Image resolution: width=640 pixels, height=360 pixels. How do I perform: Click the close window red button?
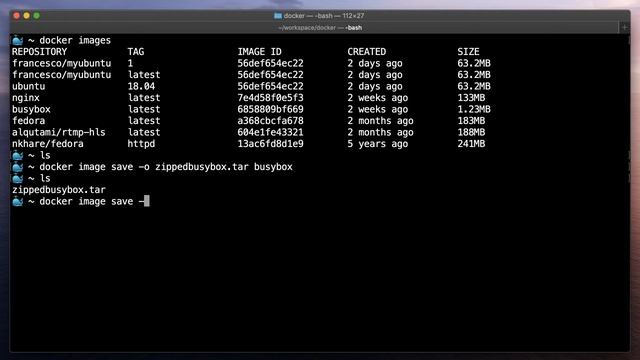click(16, 16)
